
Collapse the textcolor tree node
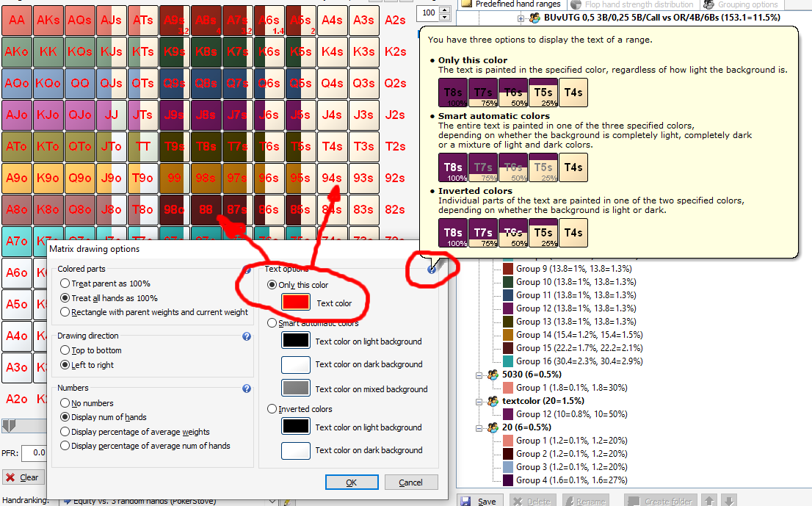[479, 402]
